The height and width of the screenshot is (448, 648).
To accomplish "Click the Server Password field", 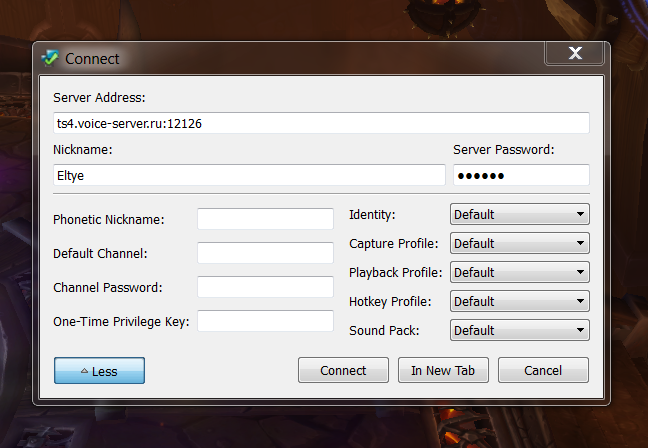I will (520, 175).
